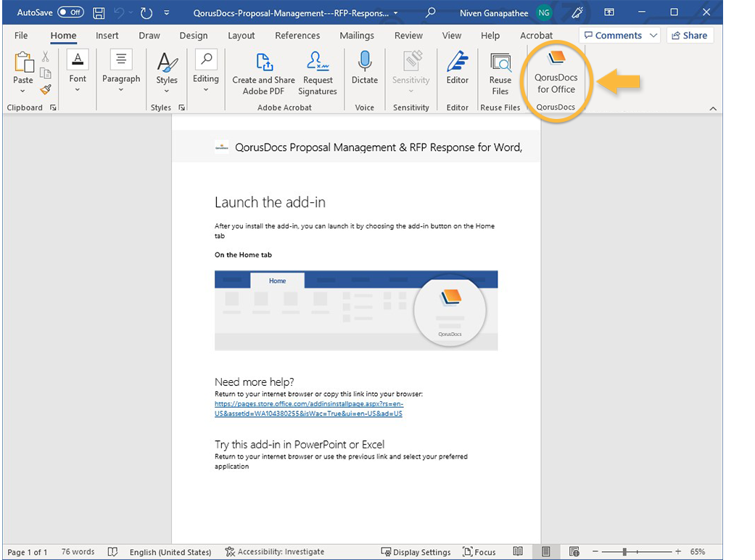This screenshot has height=560, width=755.
Task: Open the References tab
Action: 297,35
